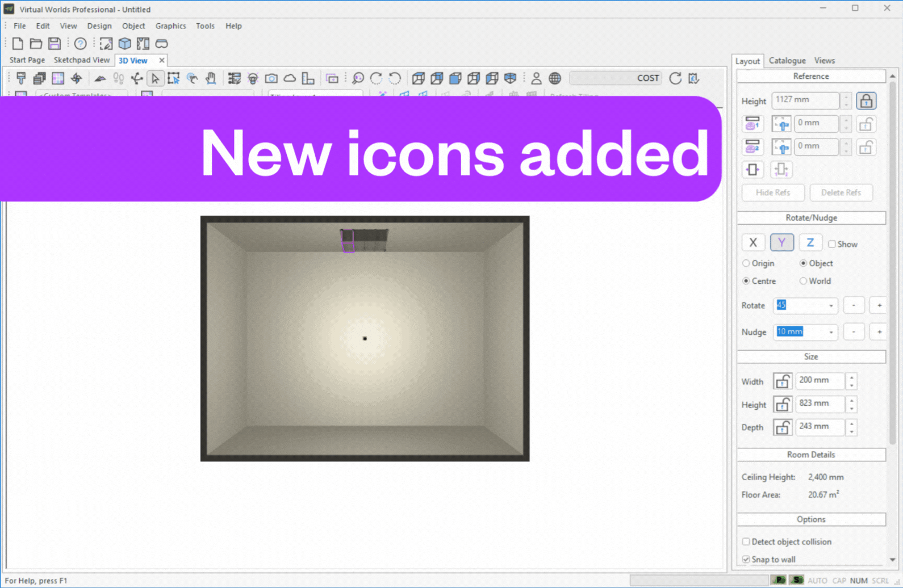Close the 3D View tab

(x=162, y=60)
